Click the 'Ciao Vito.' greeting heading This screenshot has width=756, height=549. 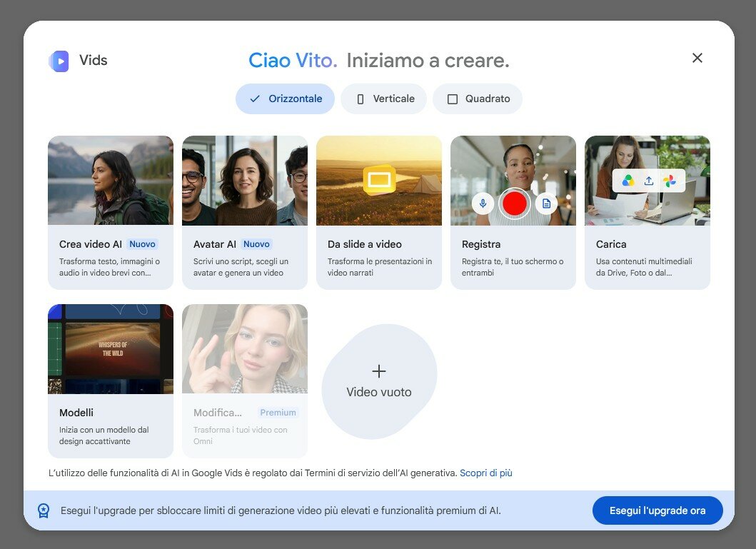(293, 60)
